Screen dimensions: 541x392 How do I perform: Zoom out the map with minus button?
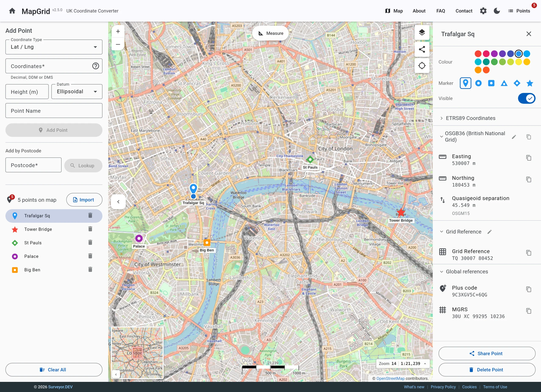(x=118, y=44)
